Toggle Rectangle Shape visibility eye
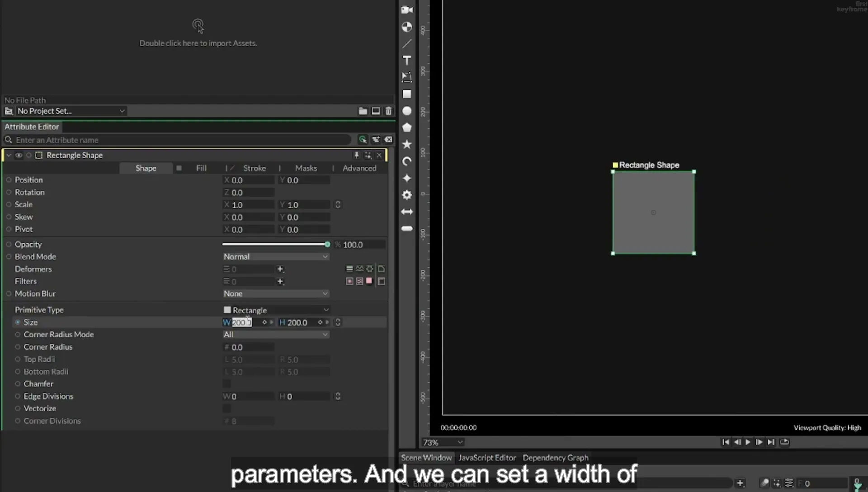Viewport: 868px width, 492px height. [19, 155]
